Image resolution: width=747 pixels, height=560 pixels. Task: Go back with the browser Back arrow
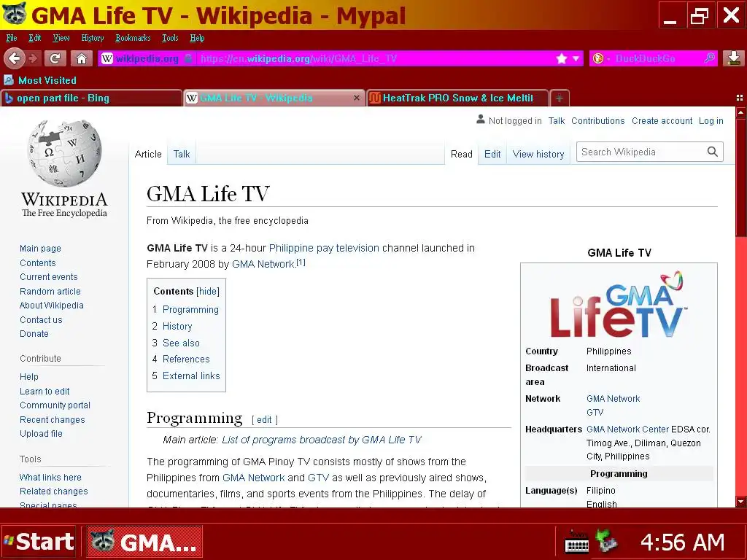(x=15, y=58)
